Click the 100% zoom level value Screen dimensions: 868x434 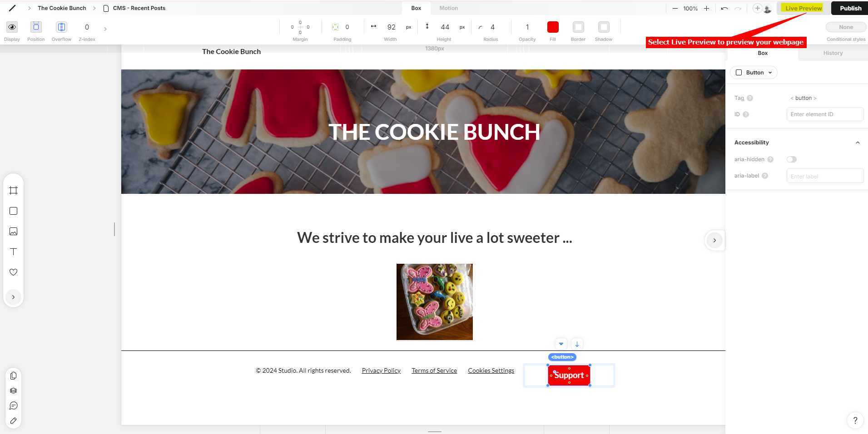(x=690, y=8)
